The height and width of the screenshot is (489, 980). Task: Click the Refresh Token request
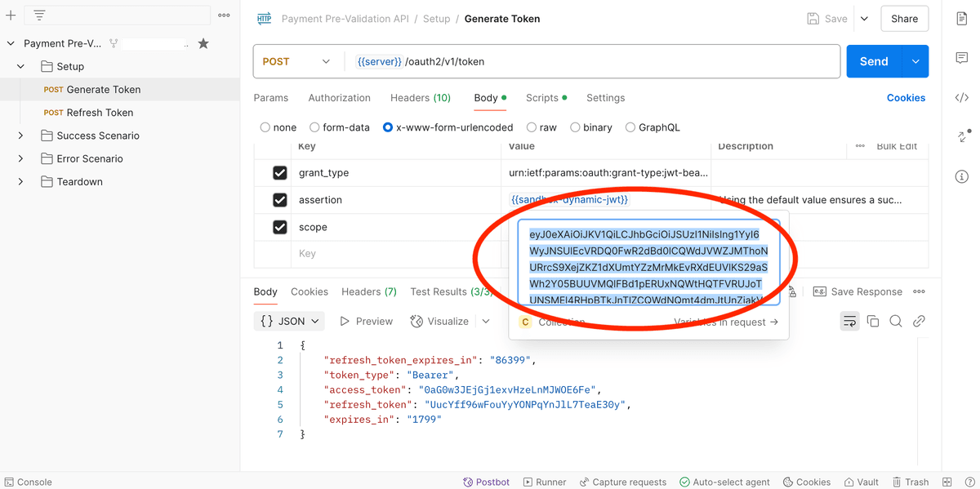[100, 113]
